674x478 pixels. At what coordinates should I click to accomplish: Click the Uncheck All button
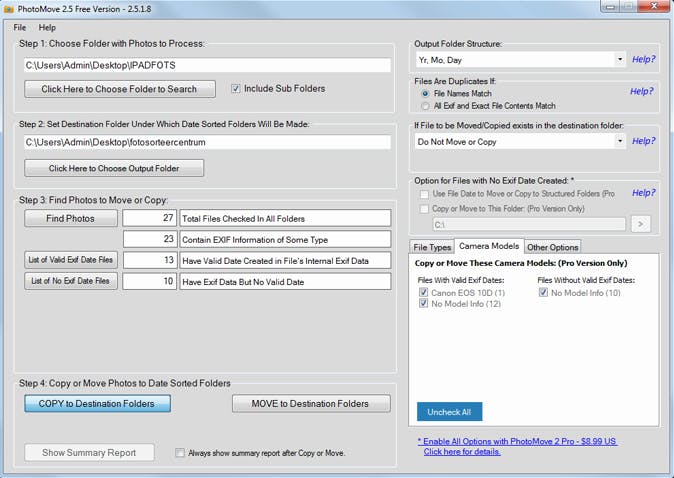point(449,412)
